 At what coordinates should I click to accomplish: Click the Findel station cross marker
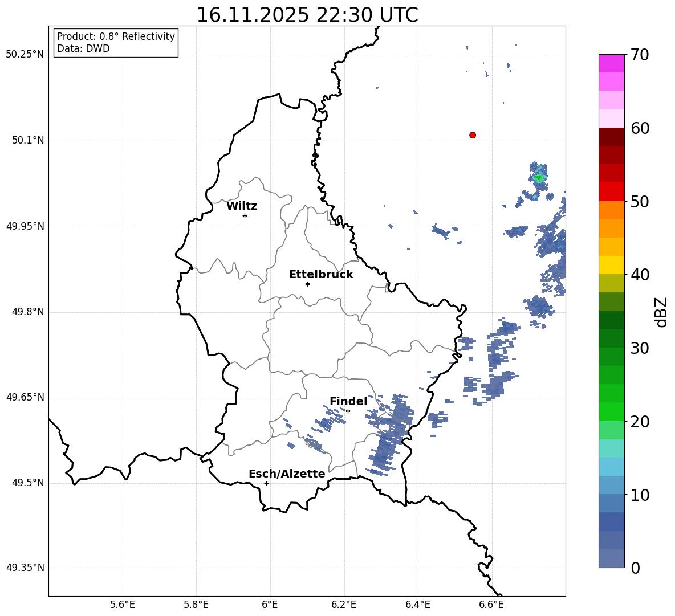pyautogui.click(x=348, y=411)
